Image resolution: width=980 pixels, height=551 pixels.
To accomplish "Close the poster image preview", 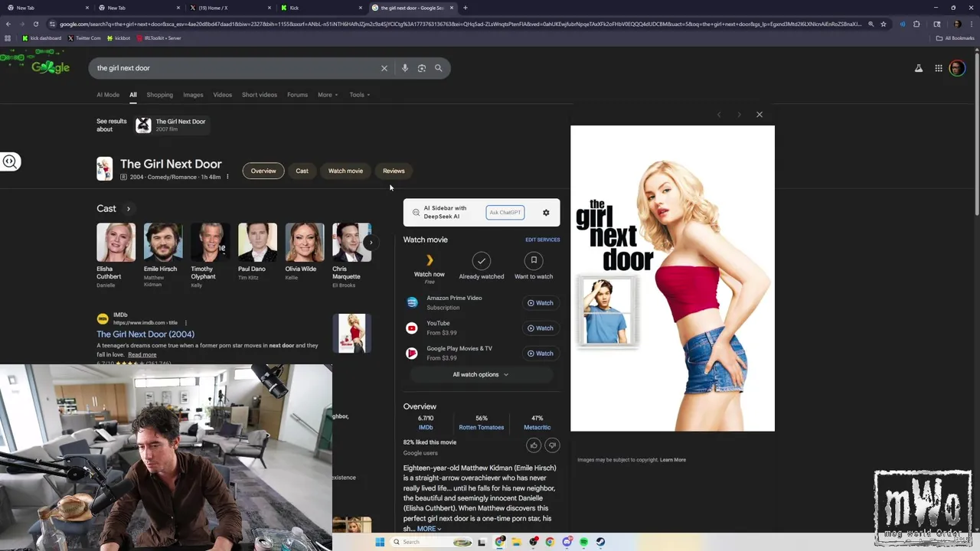I will pos(759,114).
